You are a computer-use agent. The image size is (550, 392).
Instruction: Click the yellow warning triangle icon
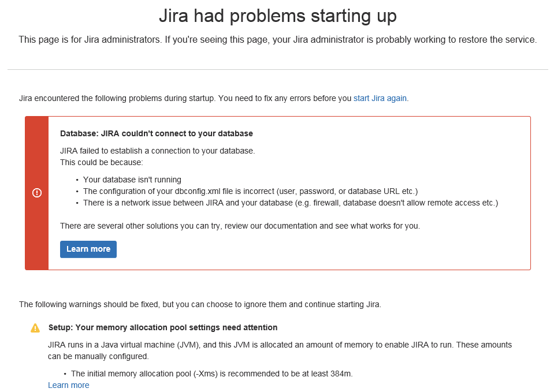click(x=35, y=328)
